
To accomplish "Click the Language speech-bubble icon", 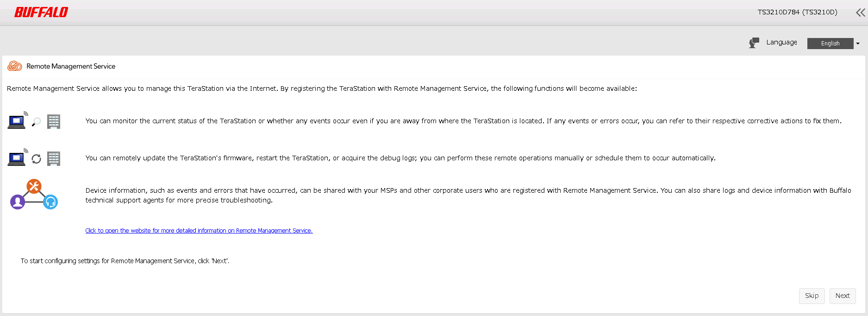I will coord(754,43).
